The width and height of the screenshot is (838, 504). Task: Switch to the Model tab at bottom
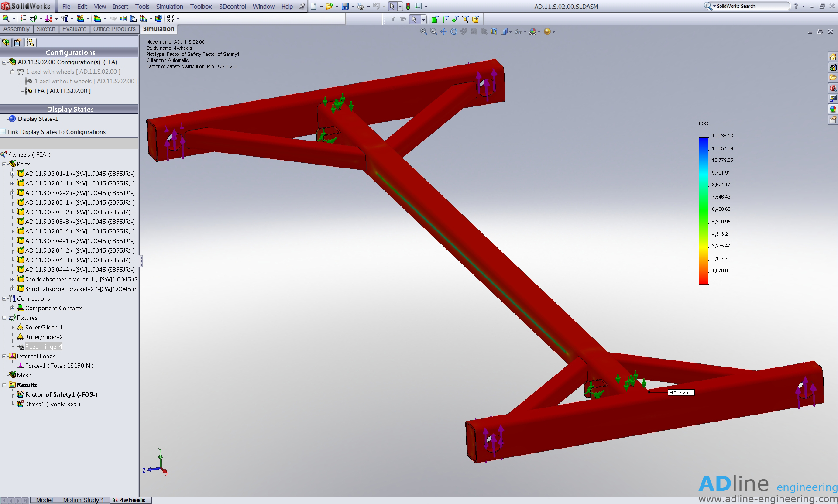[45, 500]
